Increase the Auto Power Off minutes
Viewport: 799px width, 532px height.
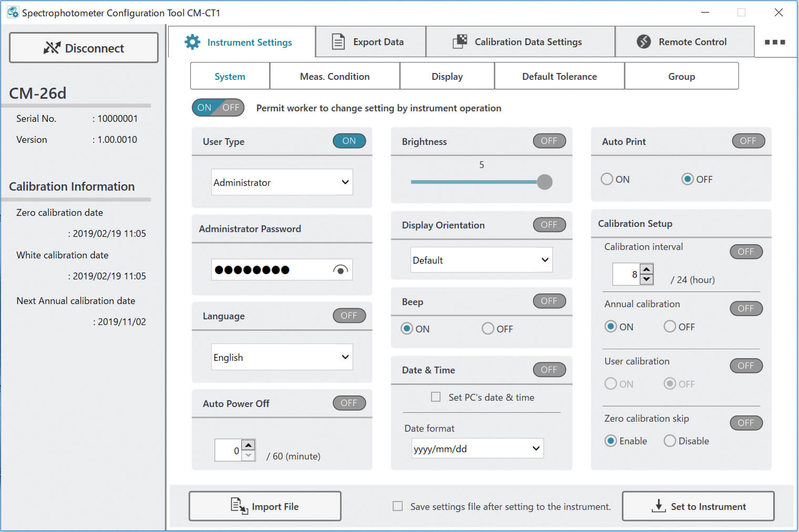pyautogui.click(x=249, y=445)
